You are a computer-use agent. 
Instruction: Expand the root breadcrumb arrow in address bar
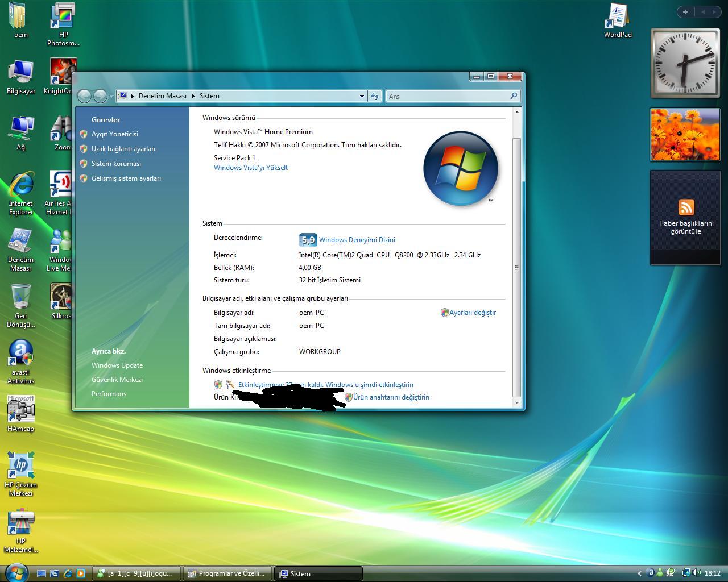[x=133, y=96]
